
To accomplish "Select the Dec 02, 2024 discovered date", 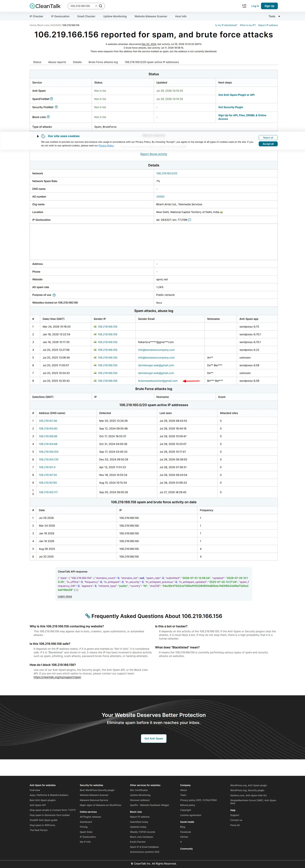I will (149, 44).
